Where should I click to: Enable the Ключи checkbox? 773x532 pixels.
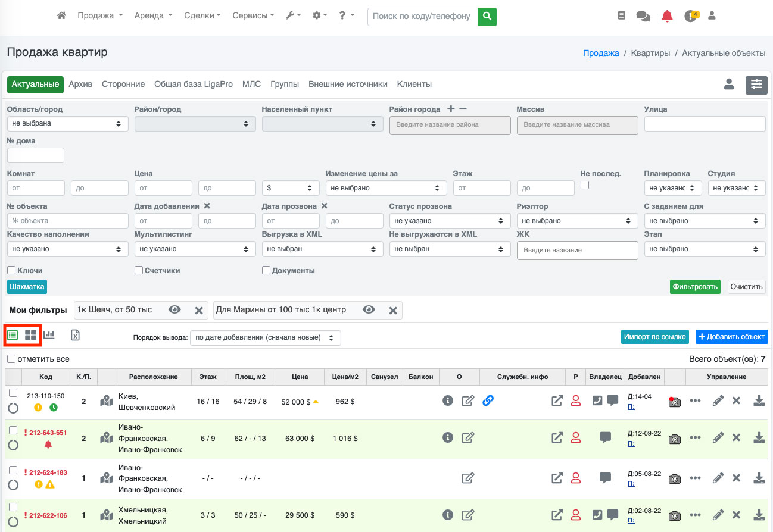[x=11, y=270]
